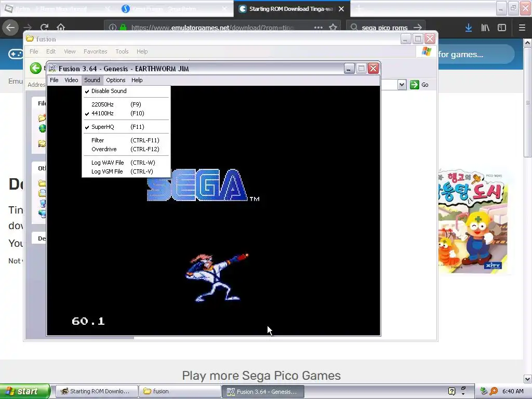Close the open Sound menu
The height and width of the screenshot is (399, 532).
pos(92,80)
